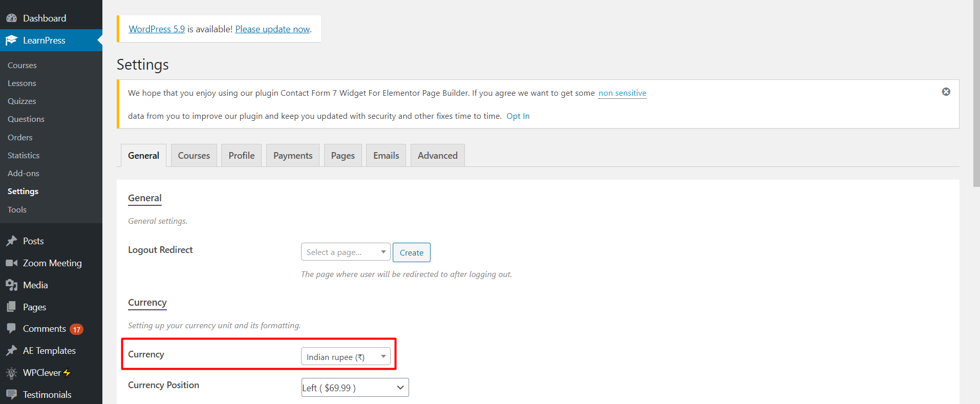Open Add-ons under LearnPress
The width and height of the screenshot is (980, 404).
pyautogui.click(x=24, y=174)
